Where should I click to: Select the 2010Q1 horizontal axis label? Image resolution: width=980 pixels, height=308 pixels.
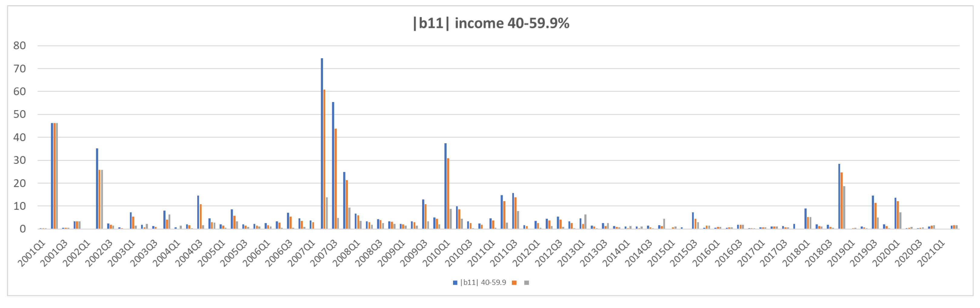point(436,253)
